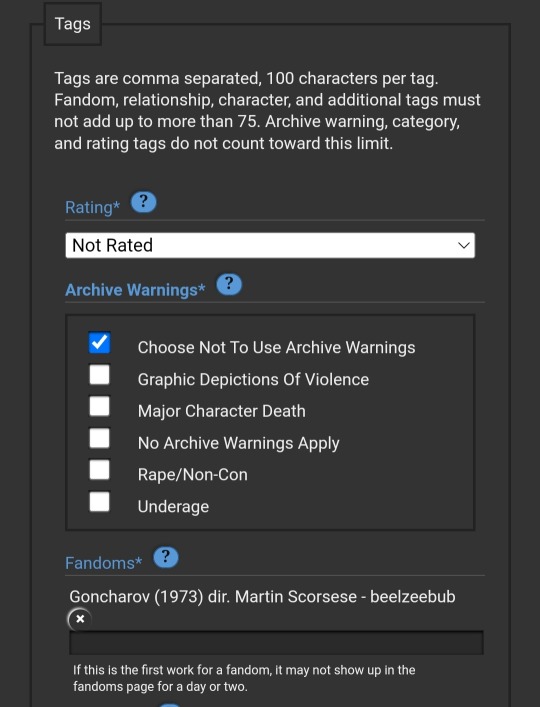Click inside the Fandoms text input field
The width and height of the screenshot is (540, 707).
pos(276,643)
